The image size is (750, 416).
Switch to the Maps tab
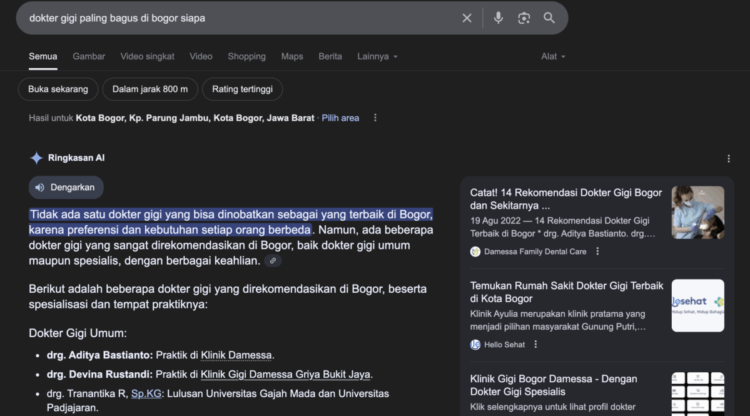point(292,56)
